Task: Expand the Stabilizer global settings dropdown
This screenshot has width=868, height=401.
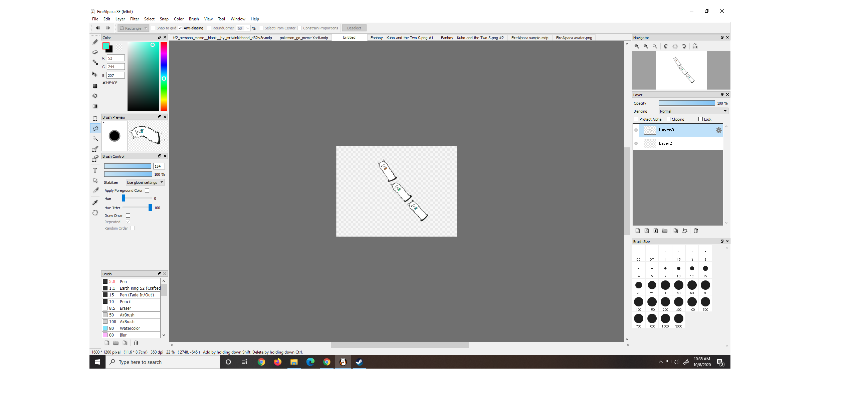Action: [x=145, y=182]
